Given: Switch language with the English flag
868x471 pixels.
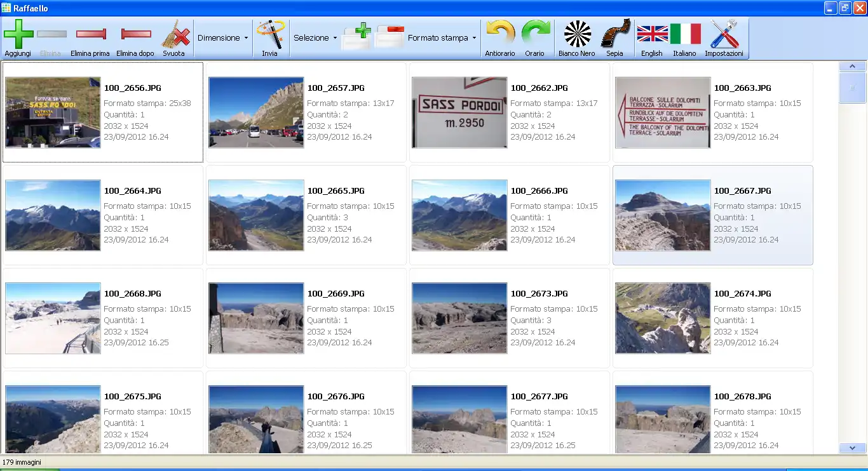Looking at the screenshot, I should click(652, 34).
